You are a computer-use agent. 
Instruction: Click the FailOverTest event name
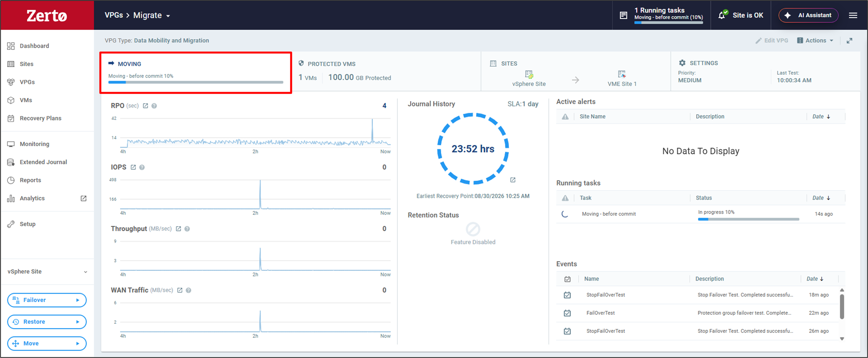[601, 313]
